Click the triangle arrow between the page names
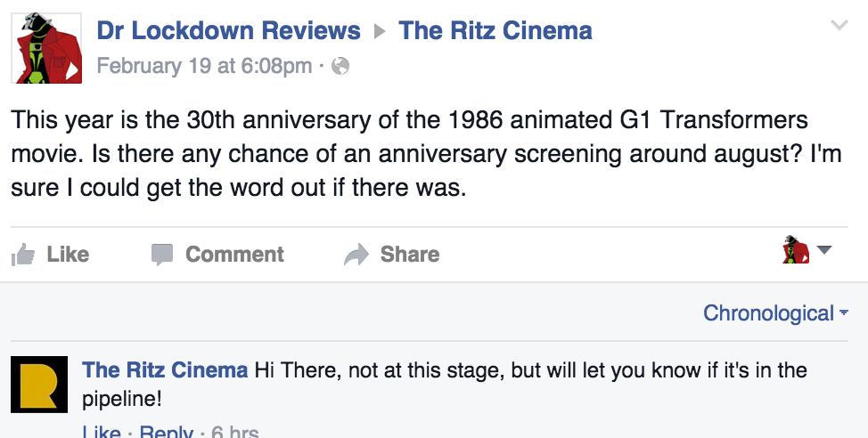This screenshot has height=438, width=868. tap(380, 32)
